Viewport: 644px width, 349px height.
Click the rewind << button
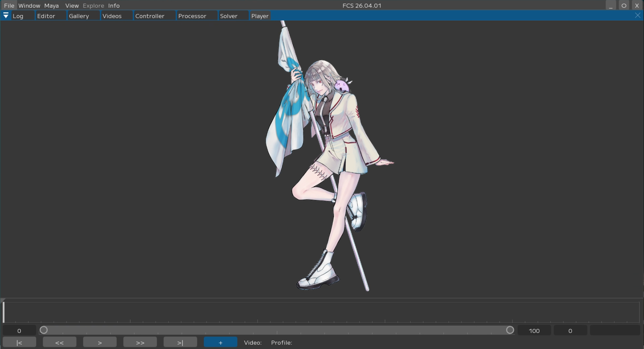tap(60, 342)
